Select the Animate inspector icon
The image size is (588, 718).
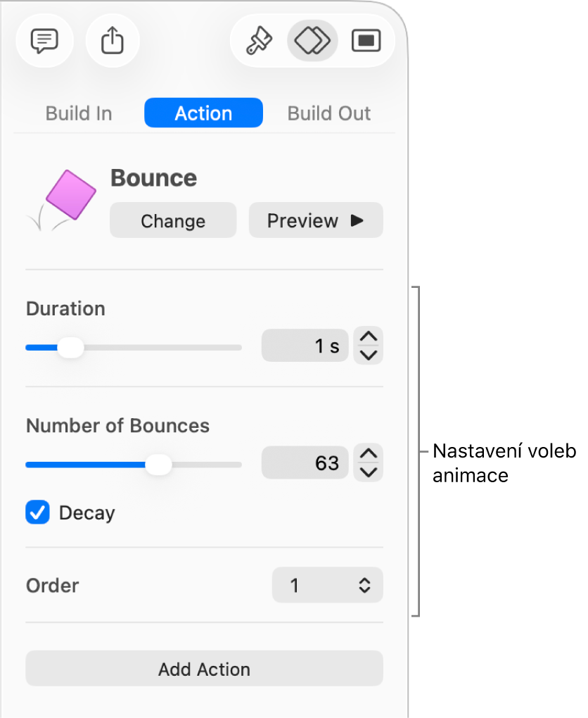point(312,42)
